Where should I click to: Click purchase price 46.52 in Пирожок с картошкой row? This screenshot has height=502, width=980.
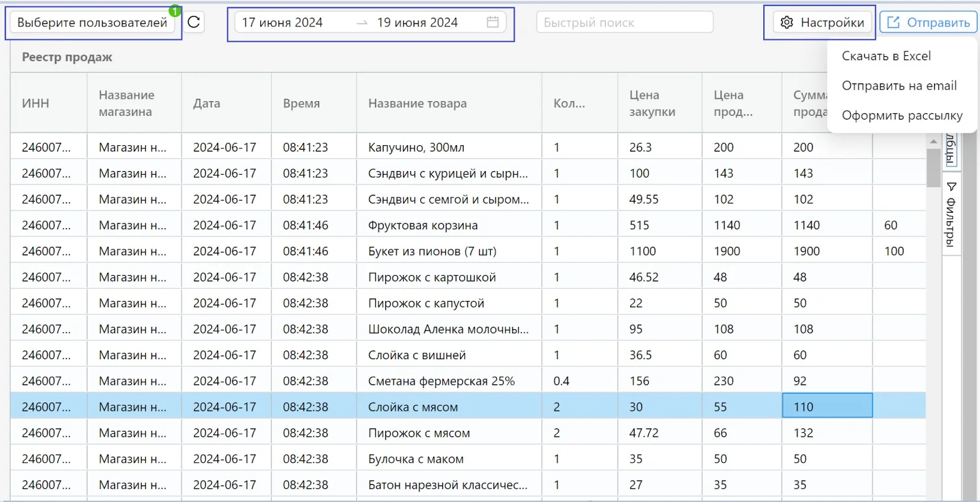(660, 277)
